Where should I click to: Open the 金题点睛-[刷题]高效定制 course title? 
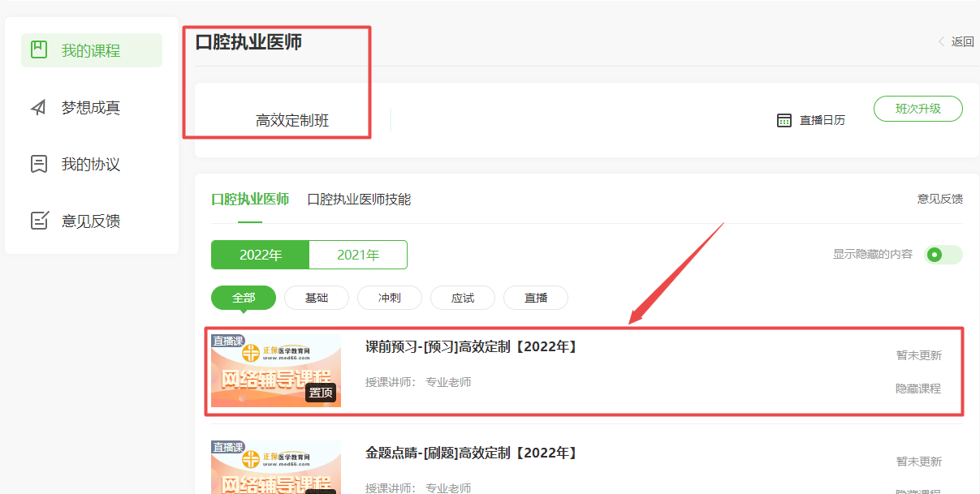coord(471,453)
